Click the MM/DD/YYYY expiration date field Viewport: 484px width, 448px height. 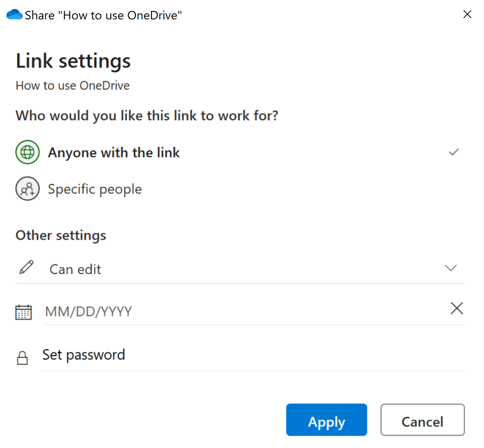pos(243,312)
